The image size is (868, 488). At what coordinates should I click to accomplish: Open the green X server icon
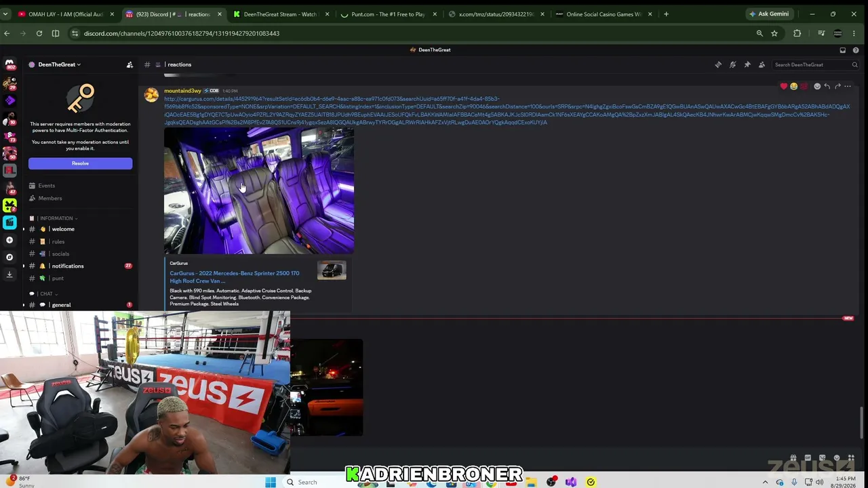tap(9, 205)
